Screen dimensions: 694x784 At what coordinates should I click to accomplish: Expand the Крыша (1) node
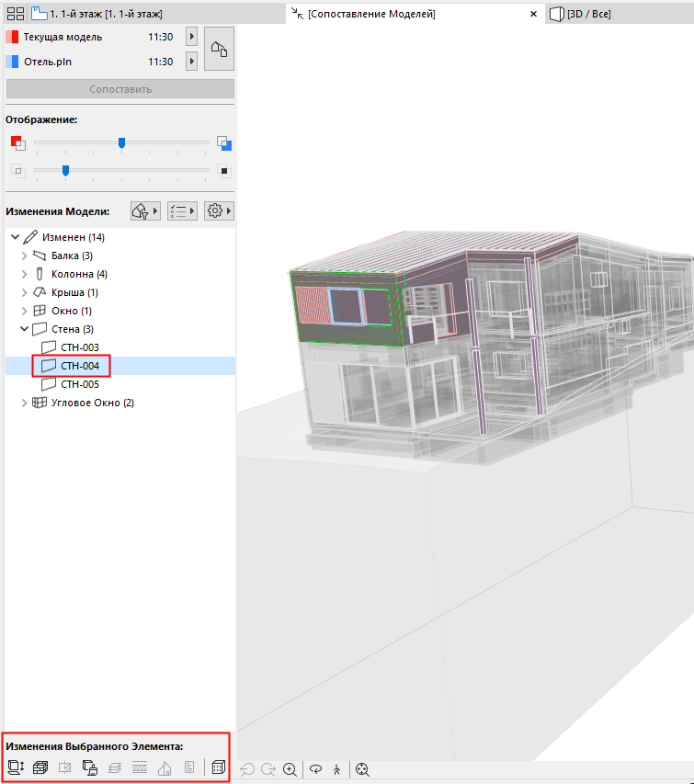tap(24, 292)
